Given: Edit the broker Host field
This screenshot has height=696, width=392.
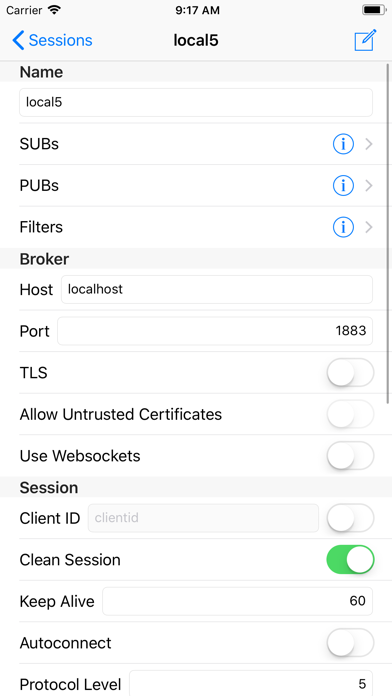Looking at the screenshot, I should pyautogui.click(x=217, y=289).
